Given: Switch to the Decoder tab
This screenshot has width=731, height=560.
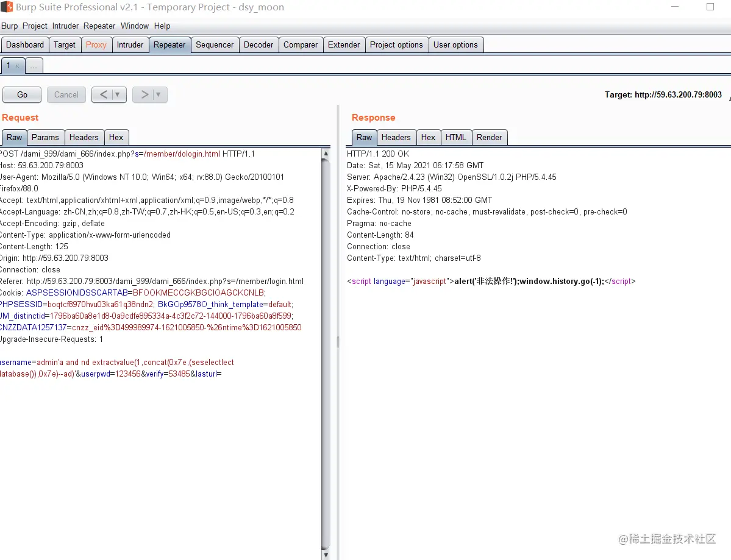Looking at the screenshot, I should tap(259, 44).
